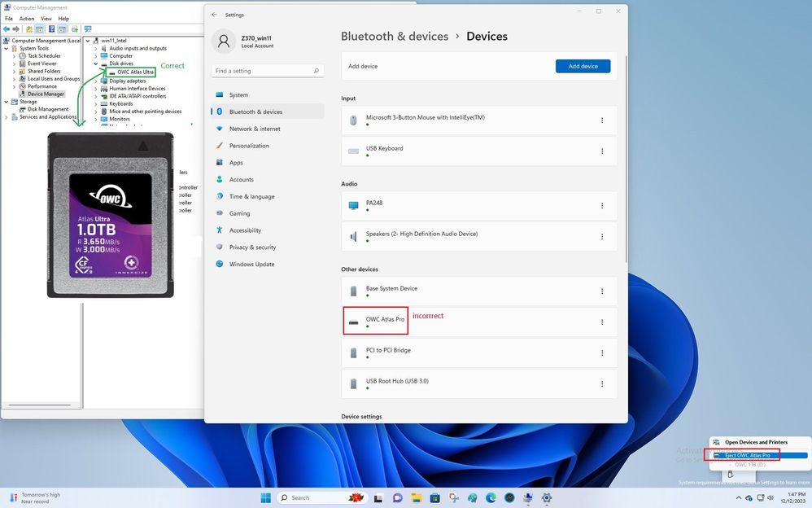The width and height of the screenshot is (812, 508).
Task: Open Network & internet settings
Action: coord(267,129)
